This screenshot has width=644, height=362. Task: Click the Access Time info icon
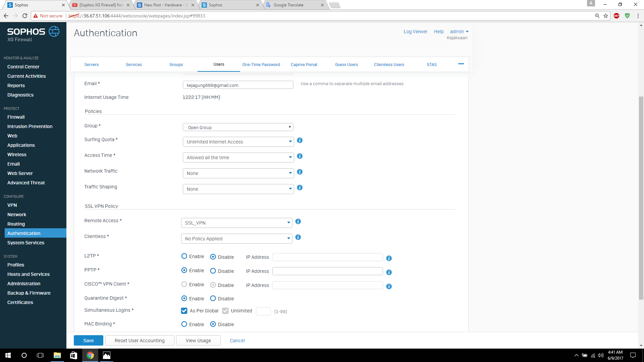pos(300,156)
